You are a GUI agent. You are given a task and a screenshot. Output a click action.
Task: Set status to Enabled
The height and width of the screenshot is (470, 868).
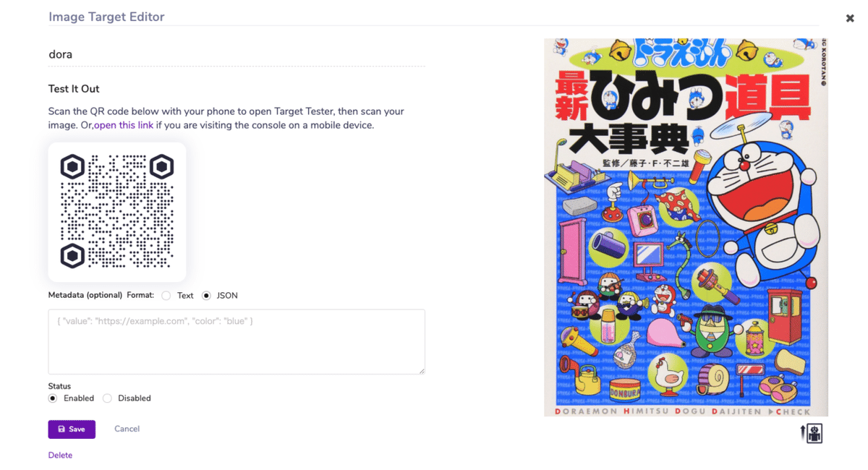[53, 398]
